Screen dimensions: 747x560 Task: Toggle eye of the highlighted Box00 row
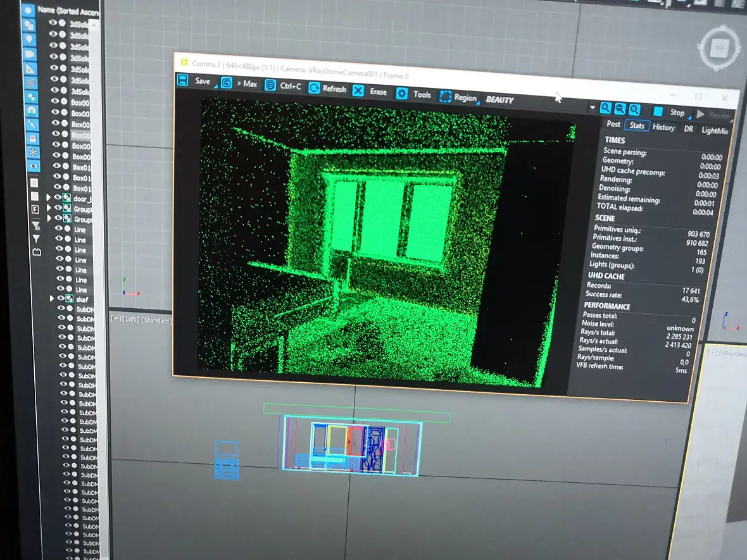(x=56, y=134)
